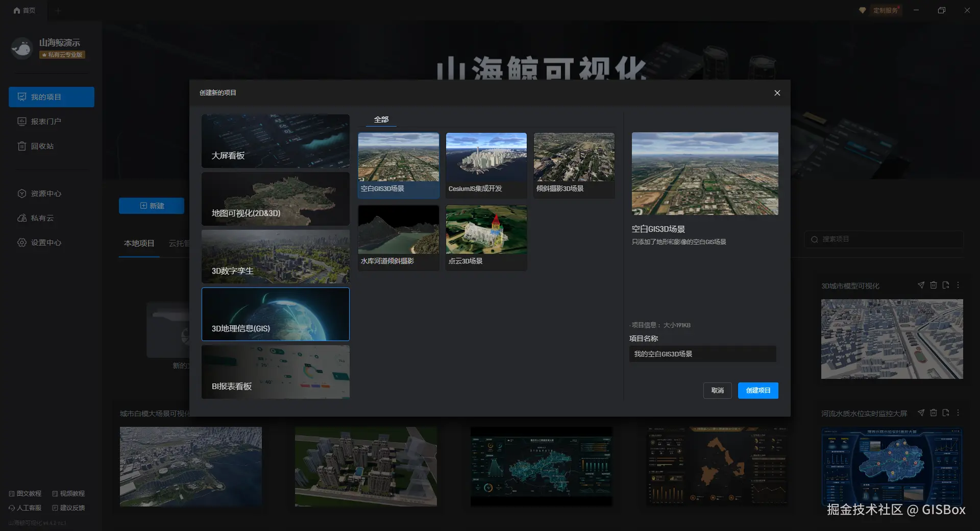Open the 视频教程 link
The width and height of the screenshot is (980, 531).
[68, 494]
